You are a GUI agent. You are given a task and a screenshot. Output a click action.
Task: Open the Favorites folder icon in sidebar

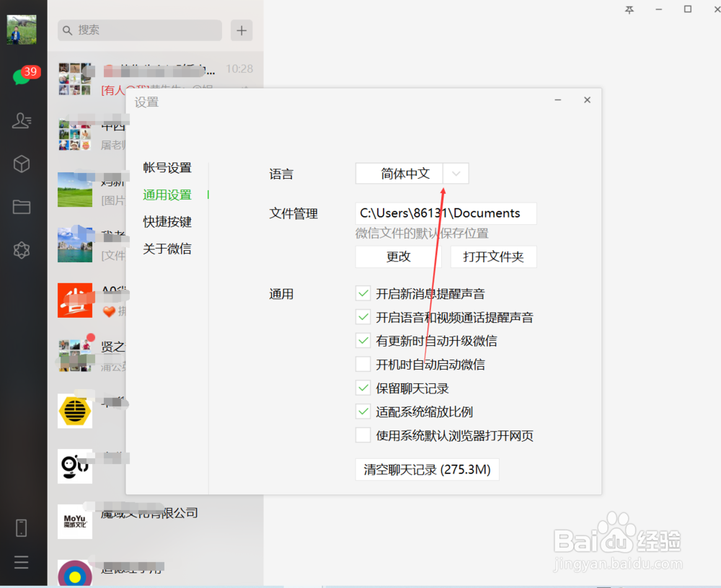pyautogui.click(x=22, y=207)
